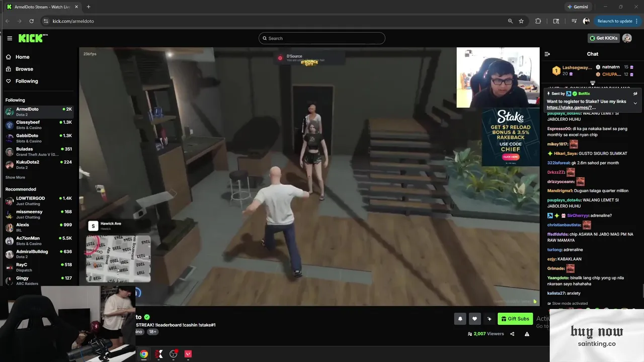Bookmark this page with star icon
Image resolution: width=644 pixels, height=362 pixels.
(521, 21)
